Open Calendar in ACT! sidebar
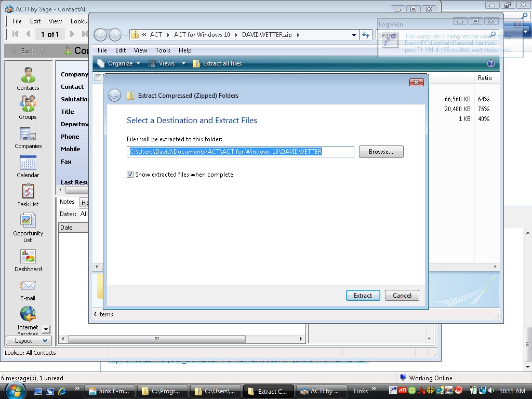The image size is (532, 399). click(x=28, y=166)
